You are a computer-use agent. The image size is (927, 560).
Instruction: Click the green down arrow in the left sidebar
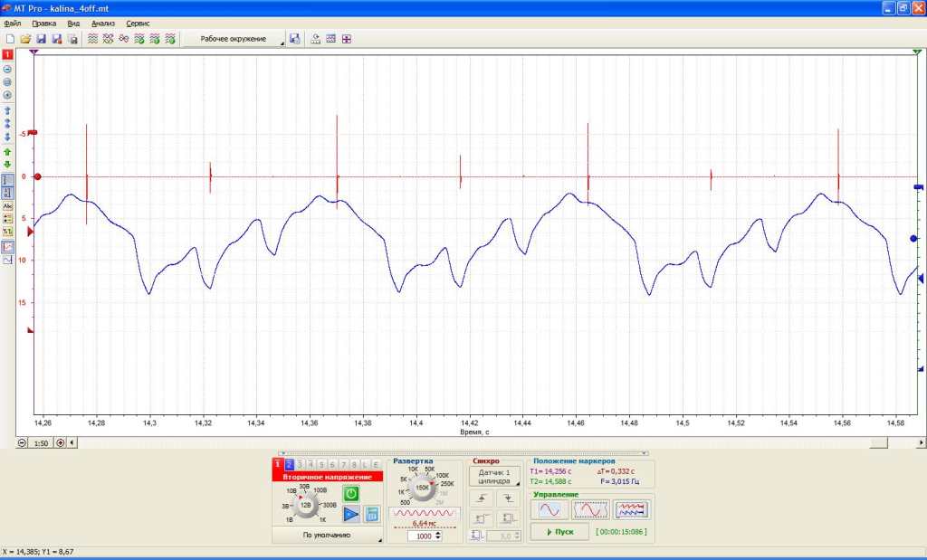click(x=7, y=165)
